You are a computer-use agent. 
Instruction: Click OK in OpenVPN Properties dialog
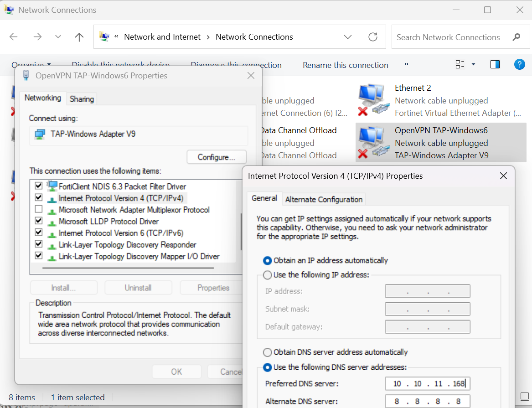176,372
